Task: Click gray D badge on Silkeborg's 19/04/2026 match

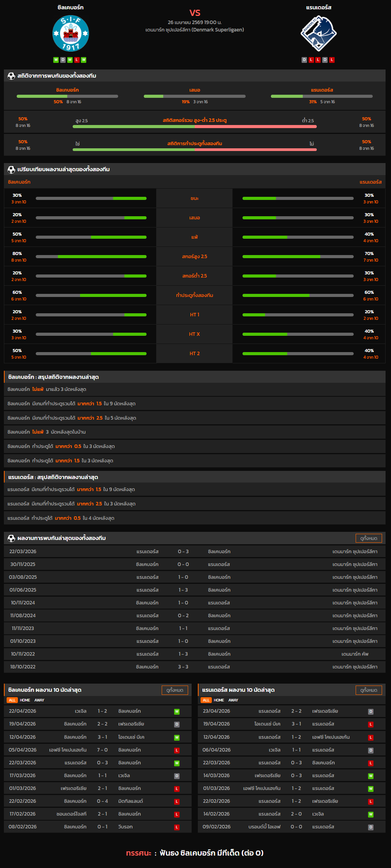Action: (177, 724)
